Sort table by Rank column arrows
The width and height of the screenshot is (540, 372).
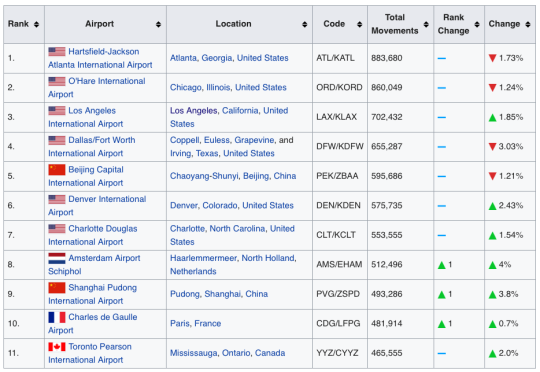pyautogui.click(x=36, y=24)
